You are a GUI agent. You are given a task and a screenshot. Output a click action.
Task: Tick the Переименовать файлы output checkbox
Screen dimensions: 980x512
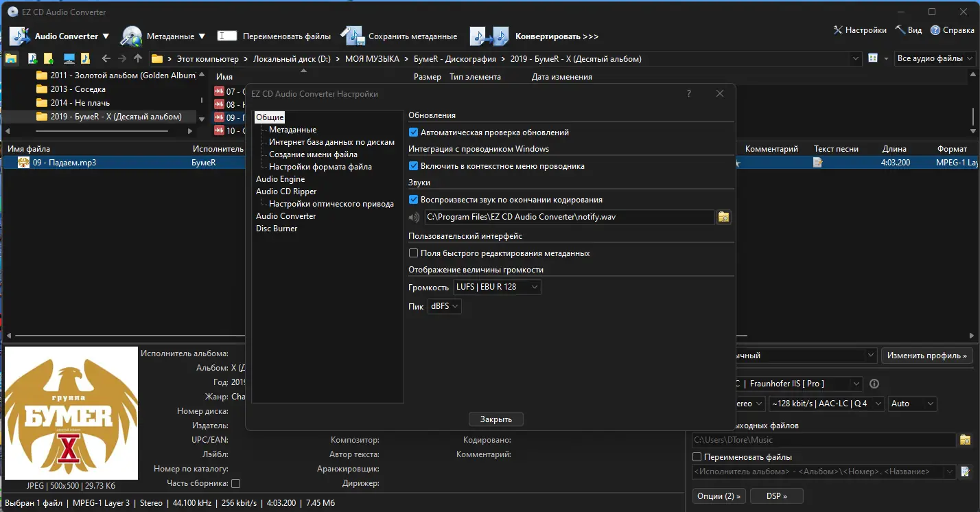[697, 457]
